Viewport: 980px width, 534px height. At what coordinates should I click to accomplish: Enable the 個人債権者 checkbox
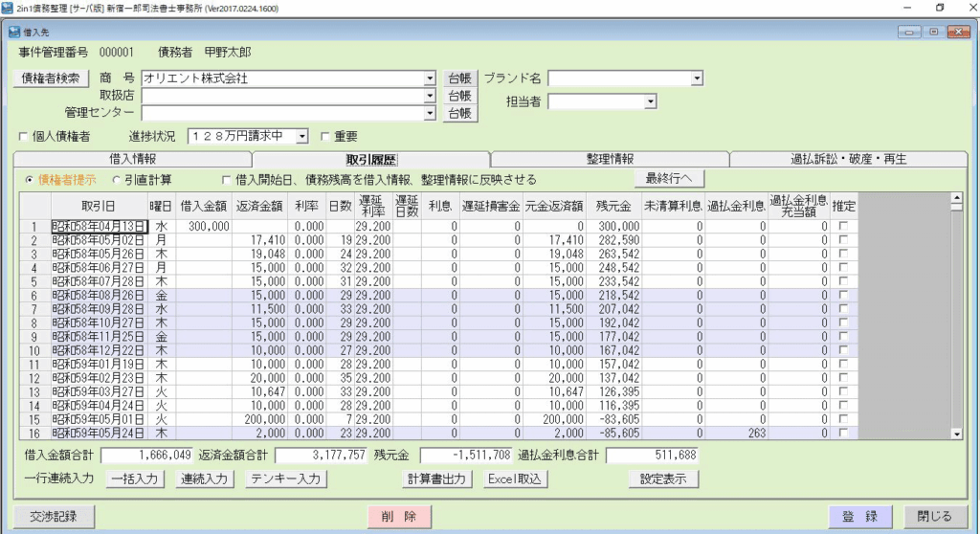click(x=25, y=137)
